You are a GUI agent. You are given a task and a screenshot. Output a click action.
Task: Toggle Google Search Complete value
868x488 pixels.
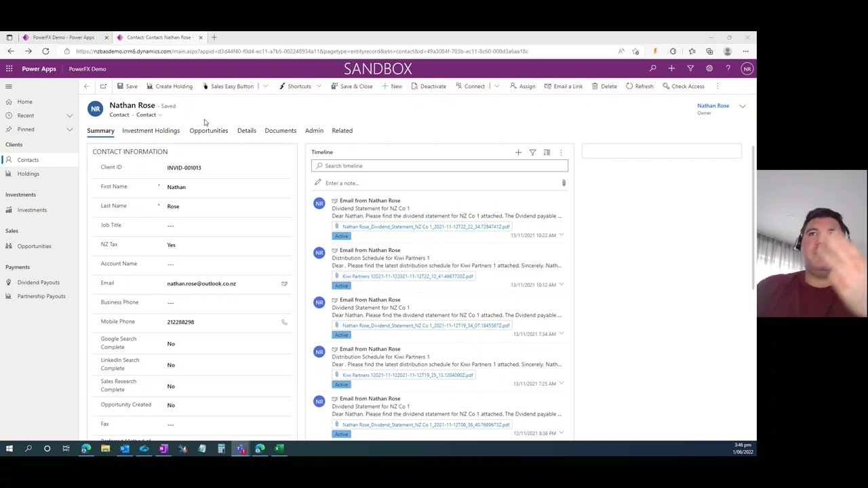171,344
